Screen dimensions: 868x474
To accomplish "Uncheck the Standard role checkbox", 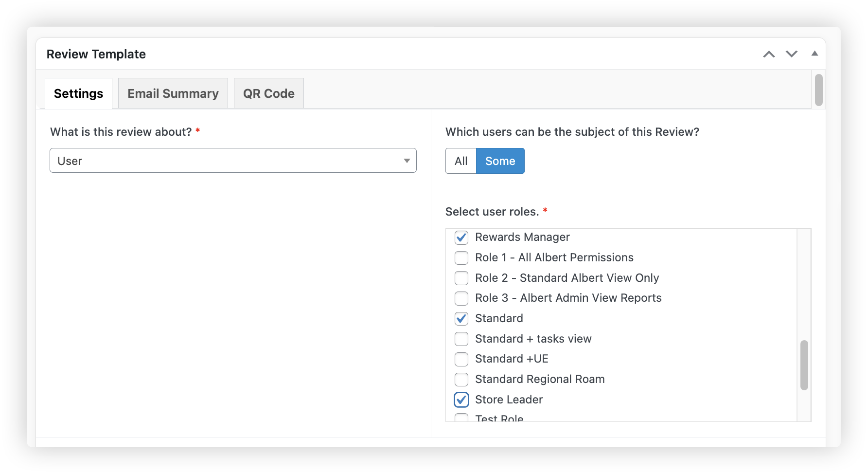I will click(x=461, y=318).
